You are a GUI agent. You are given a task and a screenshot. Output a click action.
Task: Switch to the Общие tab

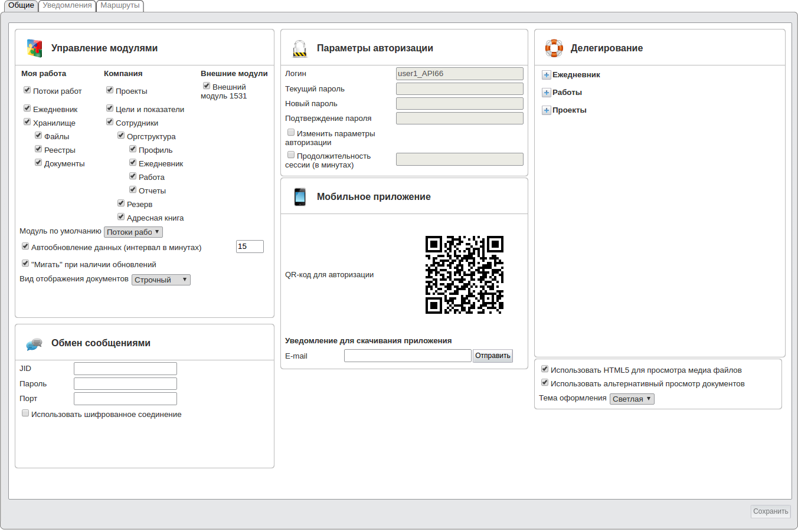[x=21, y=5]
